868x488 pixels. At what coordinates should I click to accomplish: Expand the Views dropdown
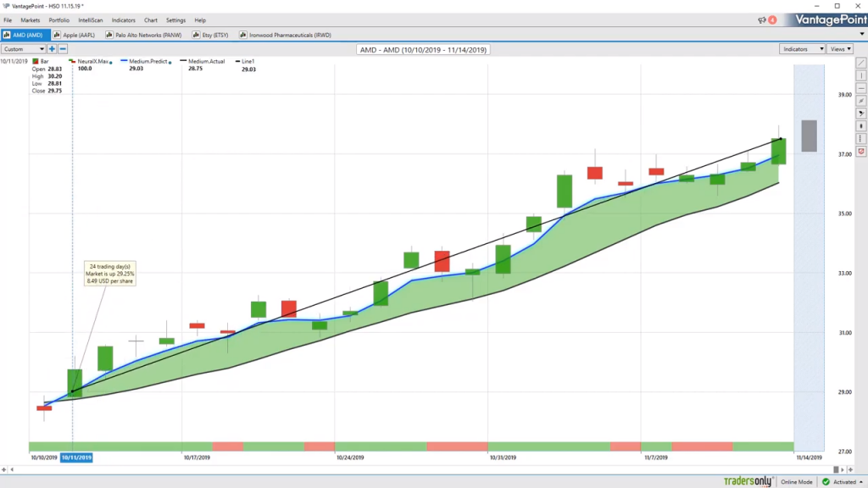(840, 49)
